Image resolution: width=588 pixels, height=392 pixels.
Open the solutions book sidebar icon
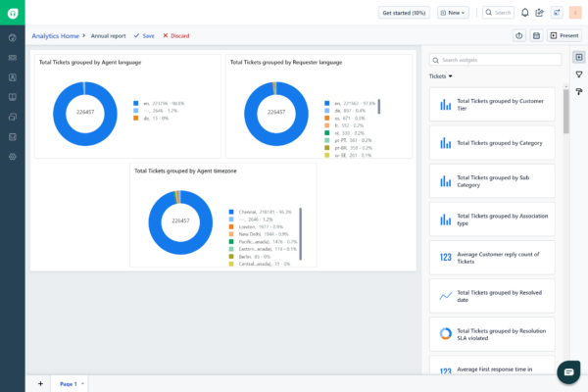pos(13,98)
